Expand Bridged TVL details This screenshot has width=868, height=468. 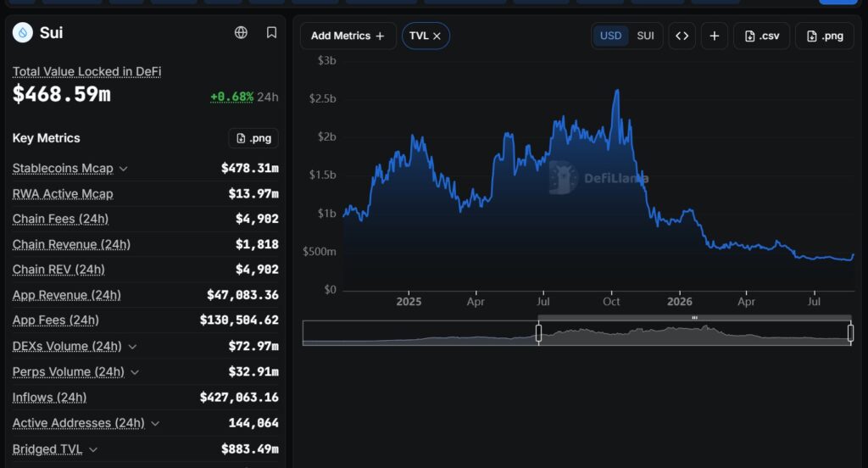(93, 449)
